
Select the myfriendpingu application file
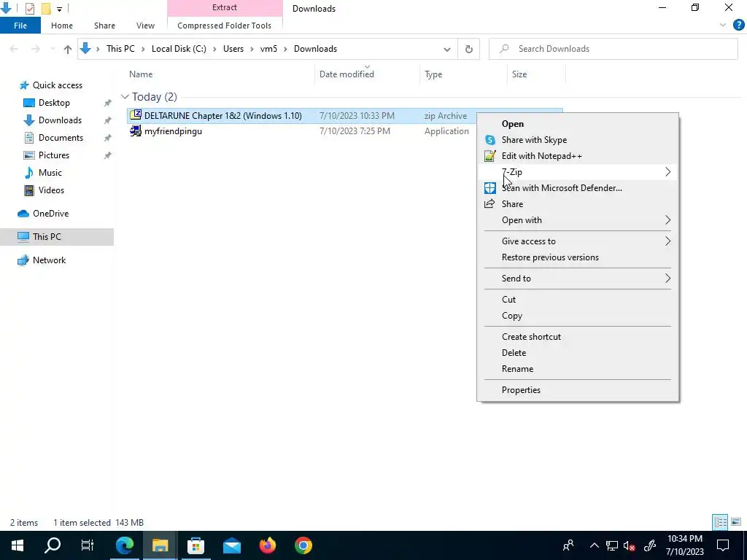(x=173, y=131)
